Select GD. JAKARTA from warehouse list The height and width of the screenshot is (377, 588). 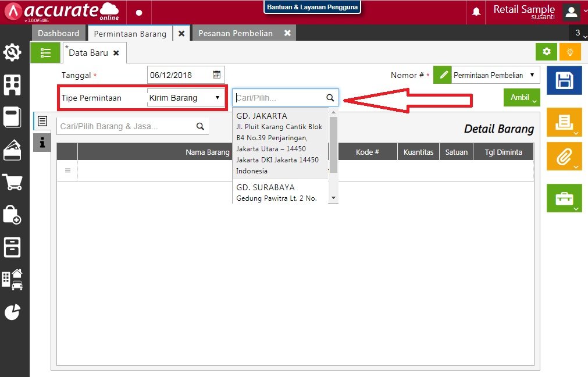262,116
